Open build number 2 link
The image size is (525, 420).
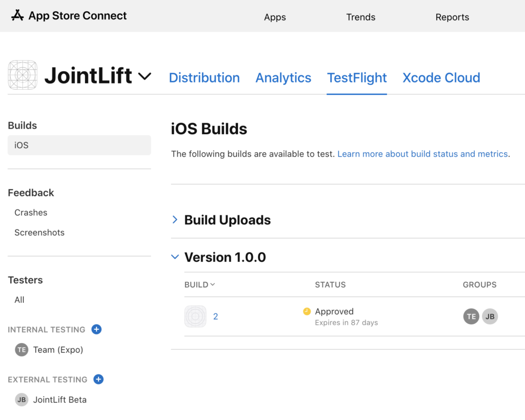click(216, 317)
